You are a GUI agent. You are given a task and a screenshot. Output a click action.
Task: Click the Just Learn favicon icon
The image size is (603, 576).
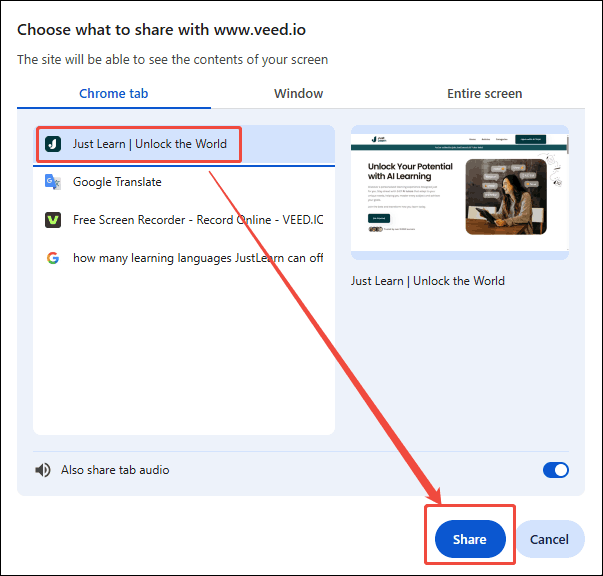(53, 144)
